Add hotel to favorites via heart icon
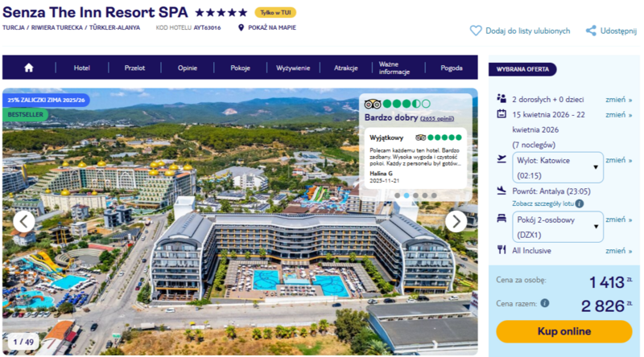This screenshot has width=644, height=357. [476, 31]
